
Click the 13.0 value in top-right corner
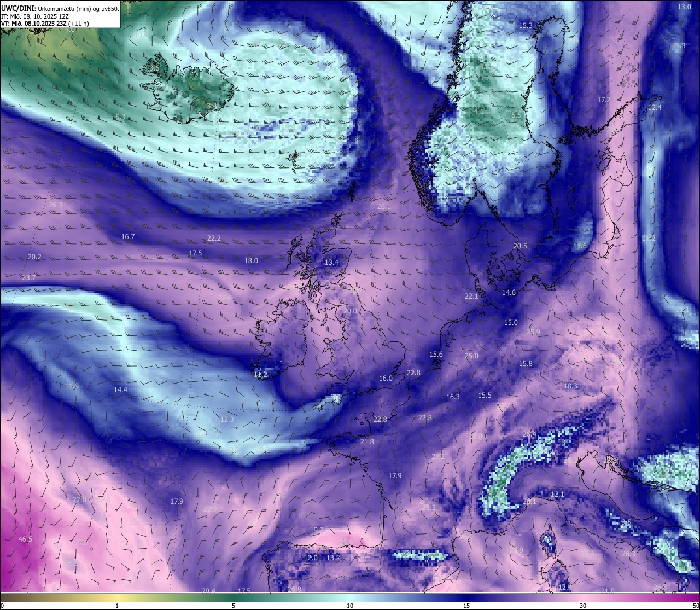pos(684,7)
